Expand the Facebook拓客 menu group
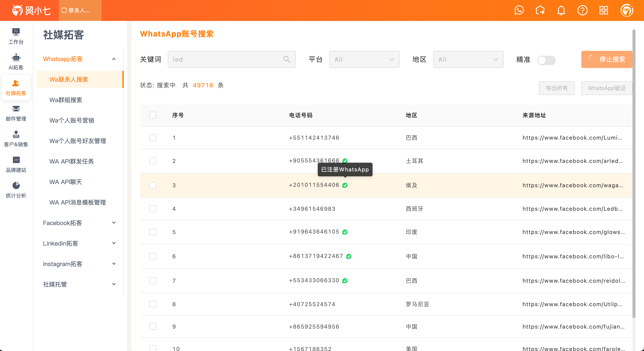This screenshot has width=644, height=351. [80, 223]
